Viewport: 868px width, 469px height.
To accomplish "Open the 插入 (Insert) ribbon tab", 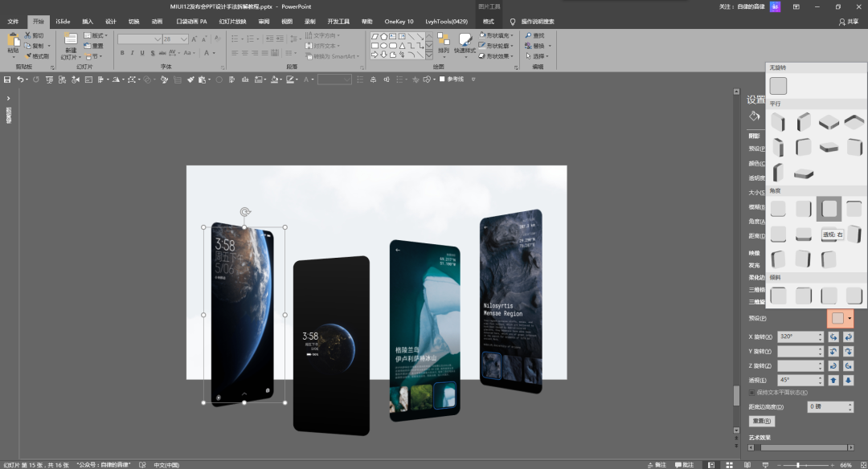I will pos(88,22).
